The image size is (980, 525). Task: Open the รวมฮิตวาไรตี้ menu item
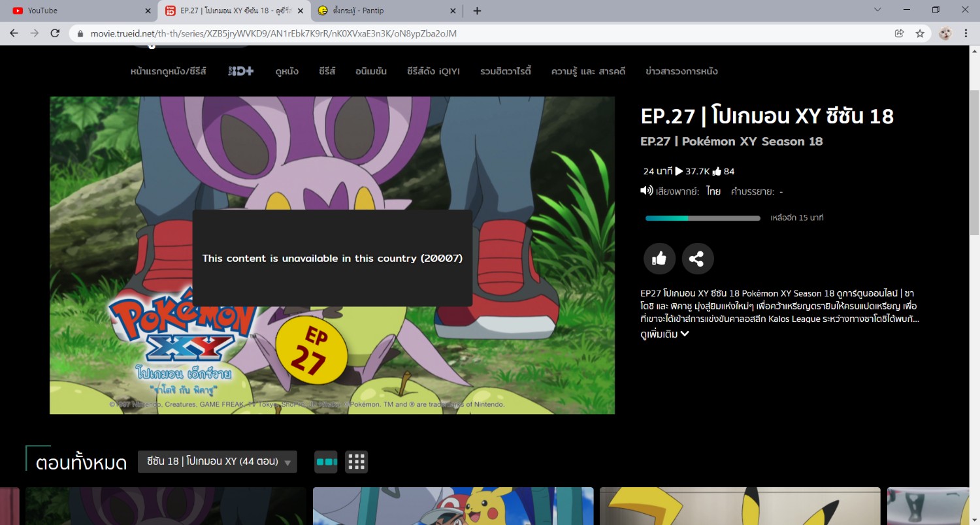click(506, 71)
